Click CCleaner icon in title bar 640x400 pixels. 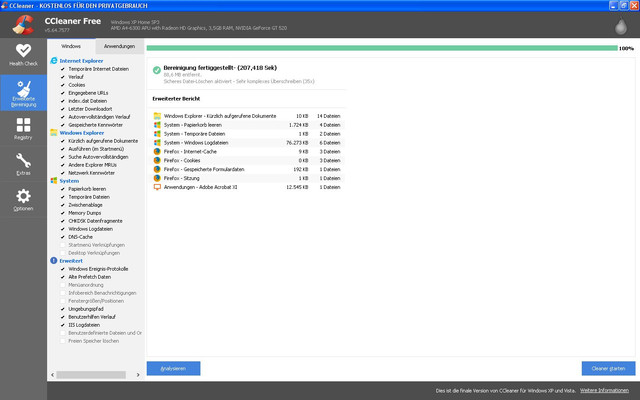(x=4, y=6)
